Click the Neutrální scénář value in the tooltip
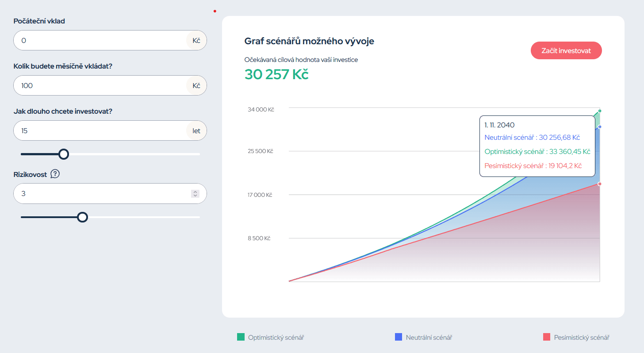This screenshot has height=353, width=644. click(x=532, y=138)
